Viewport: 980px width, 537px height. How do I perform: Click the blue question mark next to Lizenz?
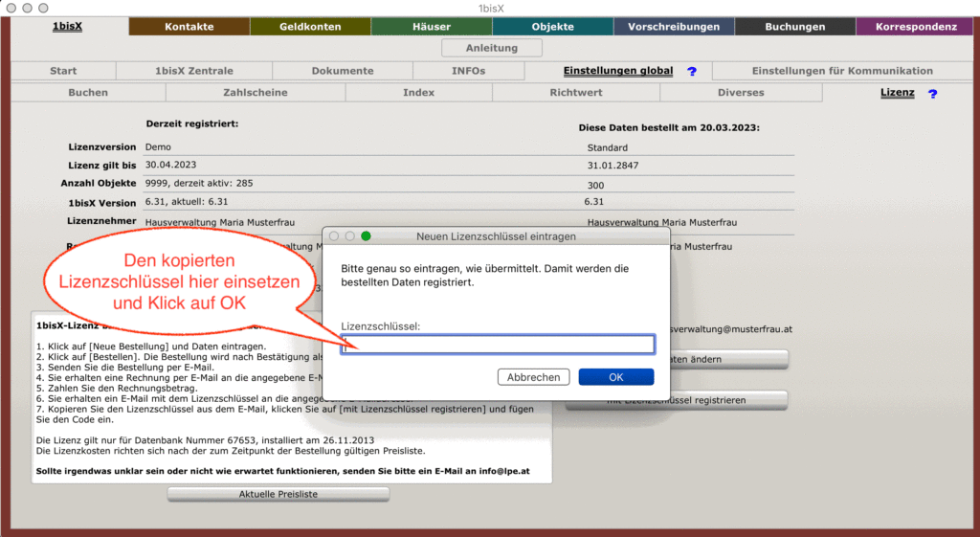coord(932,94)
